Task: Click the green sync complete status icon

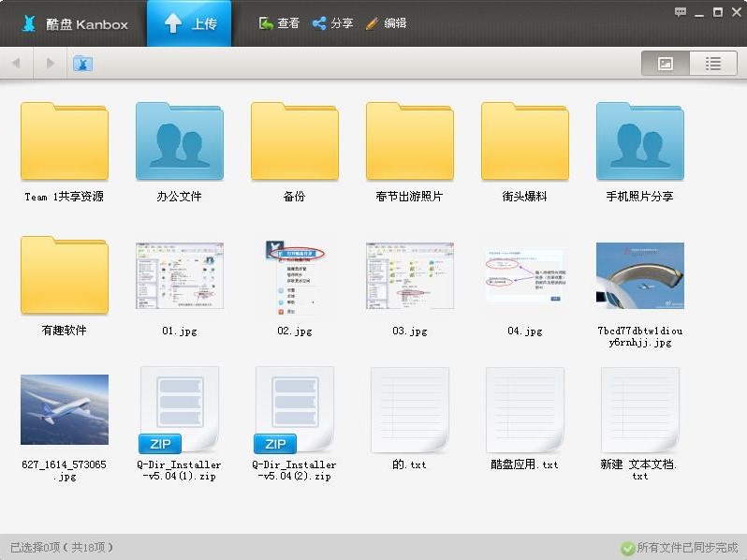Action: tap(627, 548)
